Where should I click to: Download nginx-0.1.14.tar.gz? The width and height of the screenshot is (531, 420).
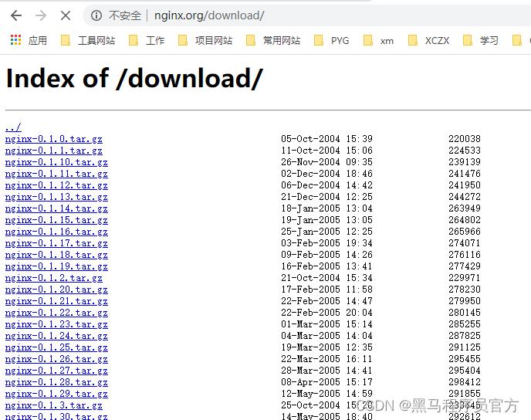coord(56,208)
